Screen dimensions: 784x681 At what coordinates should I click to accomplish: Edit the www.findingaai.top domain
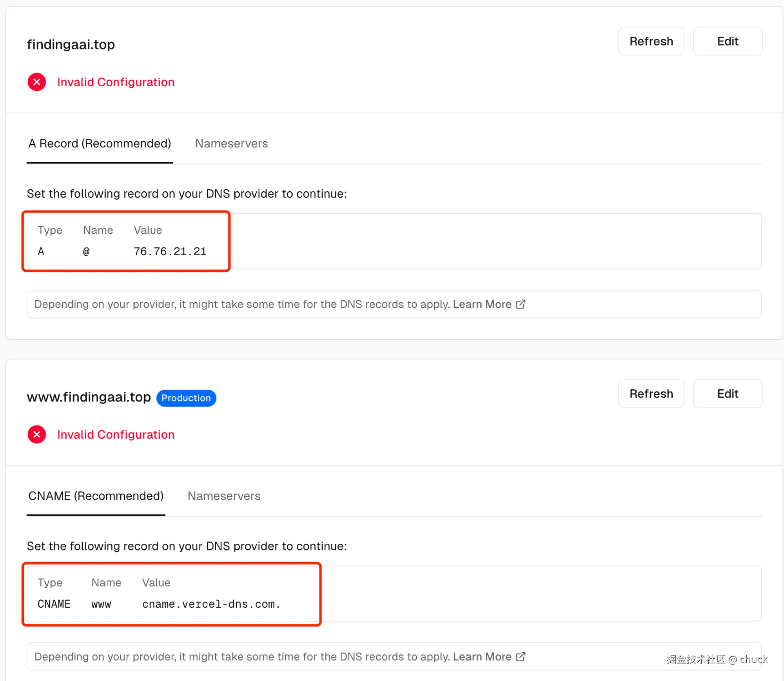(x=727, y=394)
